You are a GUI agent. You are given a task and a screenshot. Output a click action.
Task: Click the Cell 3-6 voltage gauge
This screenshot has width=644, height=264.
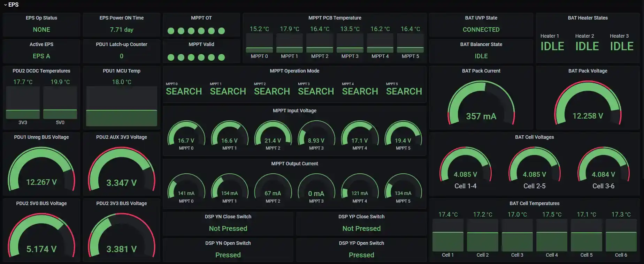[x=604, y=164]
